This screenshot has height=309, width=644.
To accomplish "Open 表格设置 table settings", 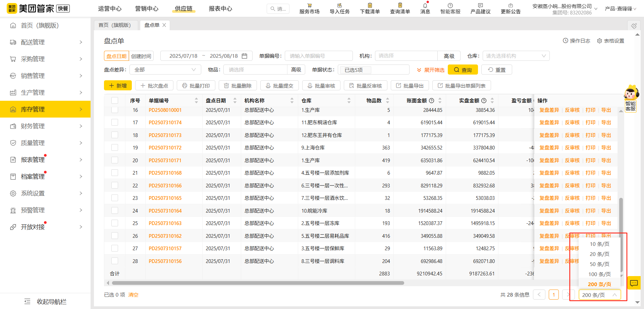I will (x=610, y=41).
